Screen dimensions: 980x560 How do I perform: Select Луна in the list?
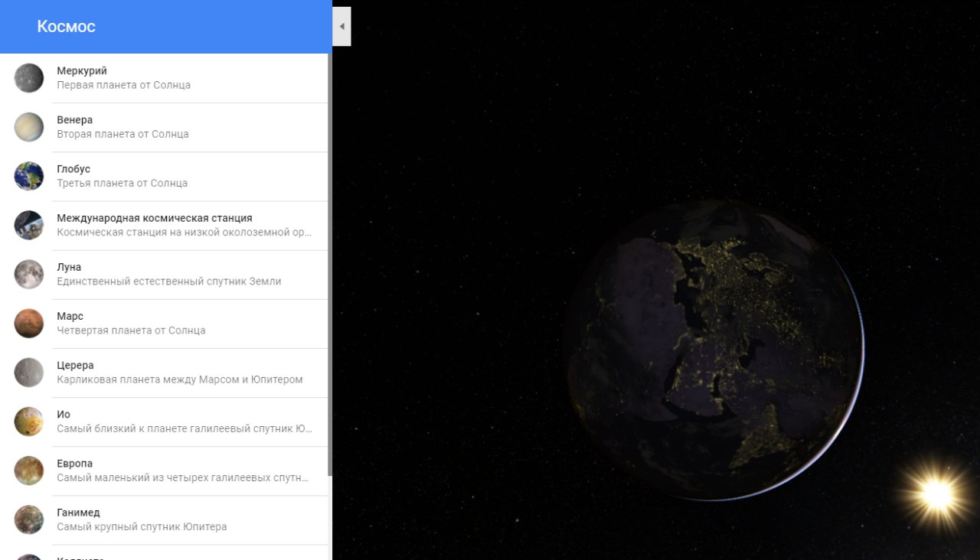(164, 274)
